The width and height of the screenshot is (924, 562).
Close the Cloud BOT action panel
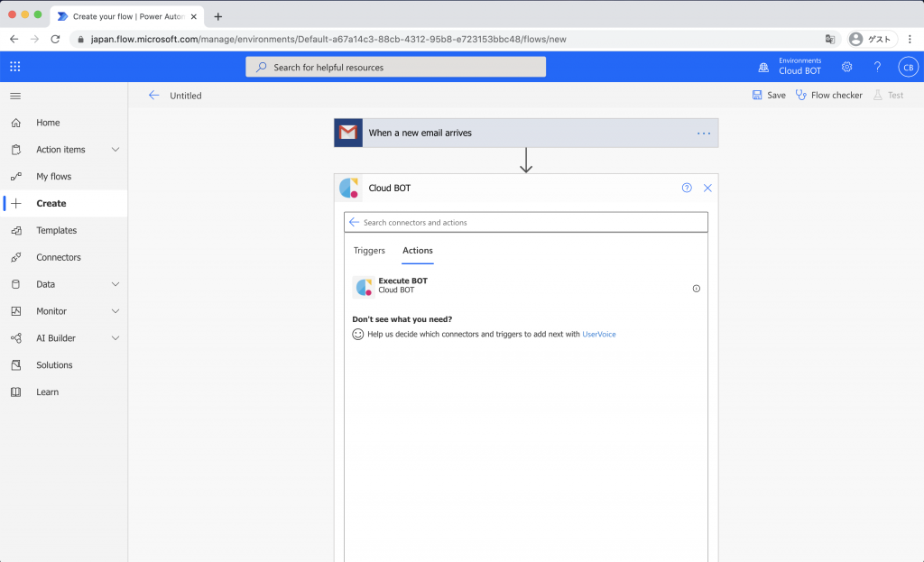point(707,188)
